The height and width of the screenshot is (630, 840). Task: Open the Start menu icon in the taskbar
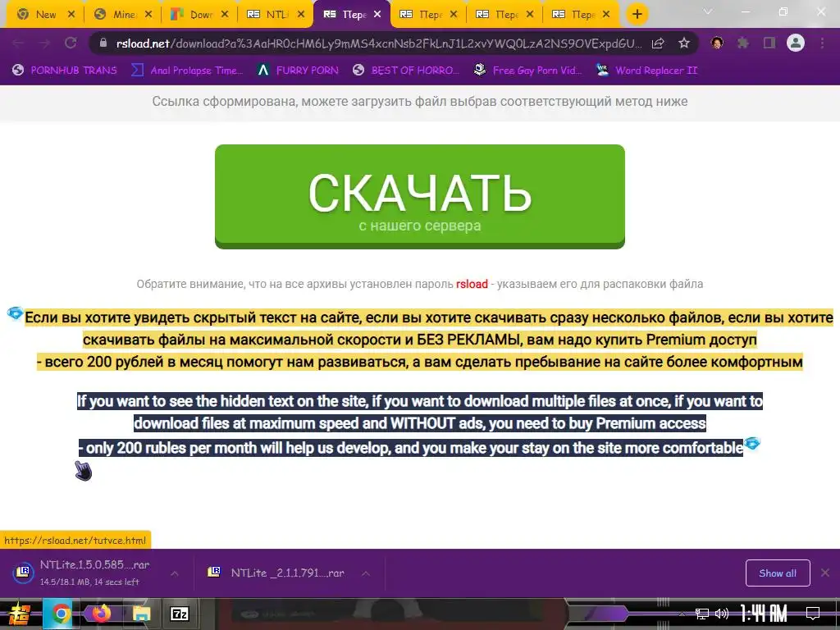pos(20,614)
